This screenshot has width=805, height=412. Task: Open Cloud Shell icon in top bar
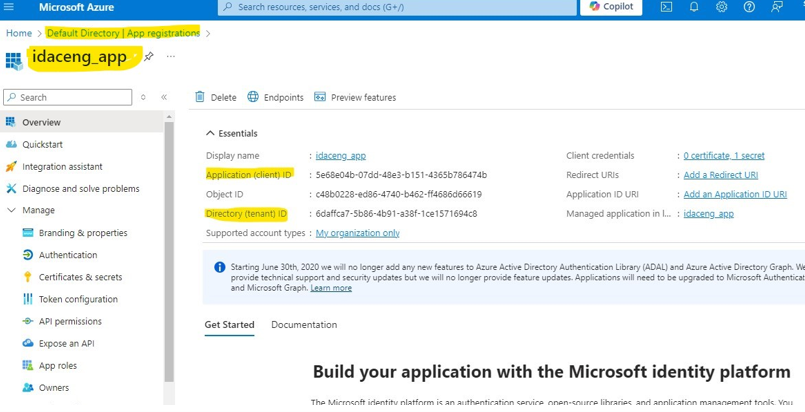tap(666, 7)
